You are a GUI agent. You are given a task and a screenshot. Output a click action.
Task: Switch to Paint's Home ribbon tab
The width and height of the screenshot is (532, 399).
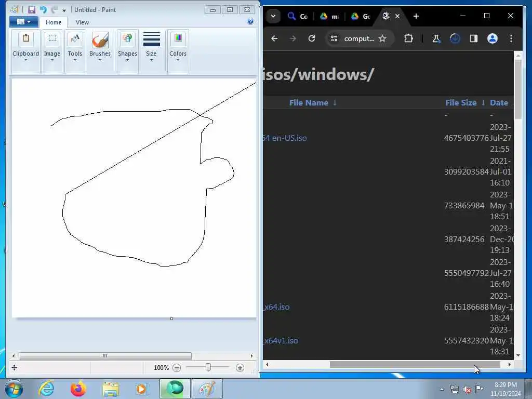coord(54,22)
